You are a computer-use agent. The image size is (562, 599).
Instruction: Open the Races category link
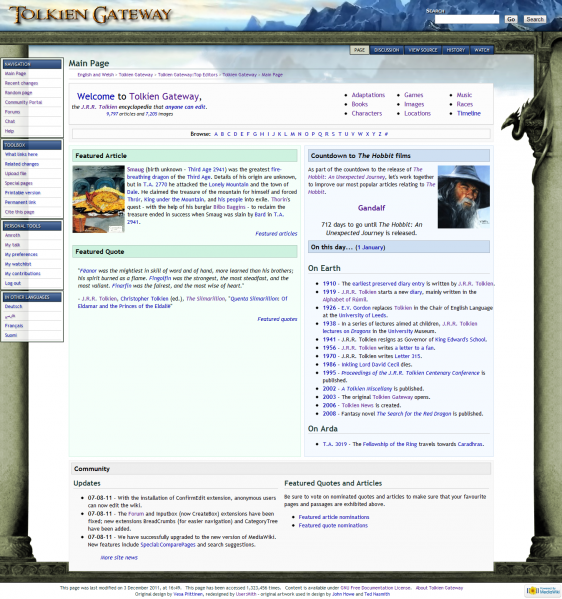point(465,104)
